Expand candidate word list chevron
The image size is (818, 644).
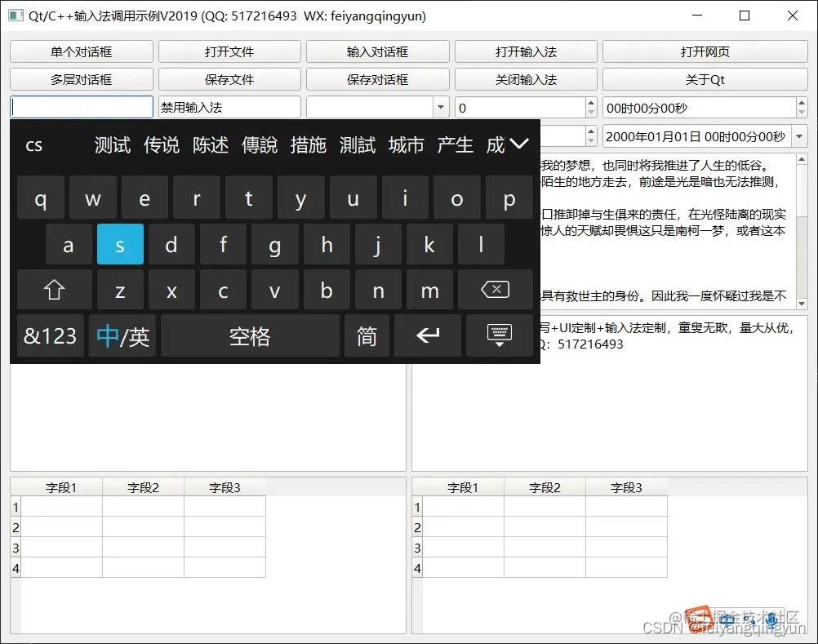[519, 143]
